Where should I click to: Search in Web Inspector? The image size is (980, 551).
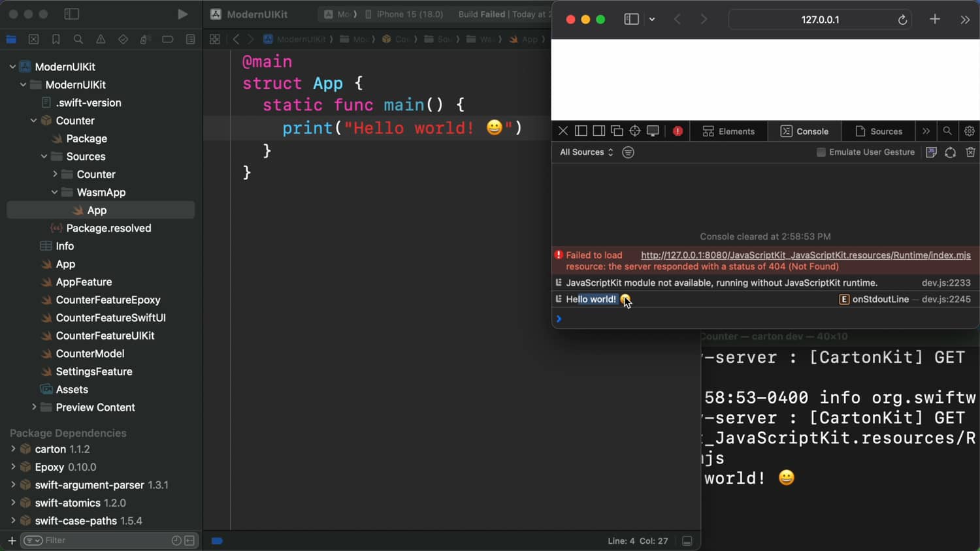947,131
